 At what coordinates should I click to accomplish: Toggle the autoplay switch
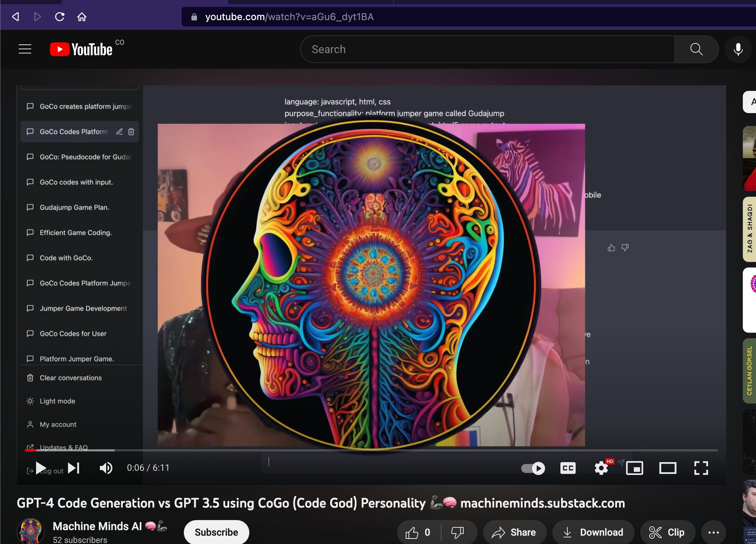[533, 468]
